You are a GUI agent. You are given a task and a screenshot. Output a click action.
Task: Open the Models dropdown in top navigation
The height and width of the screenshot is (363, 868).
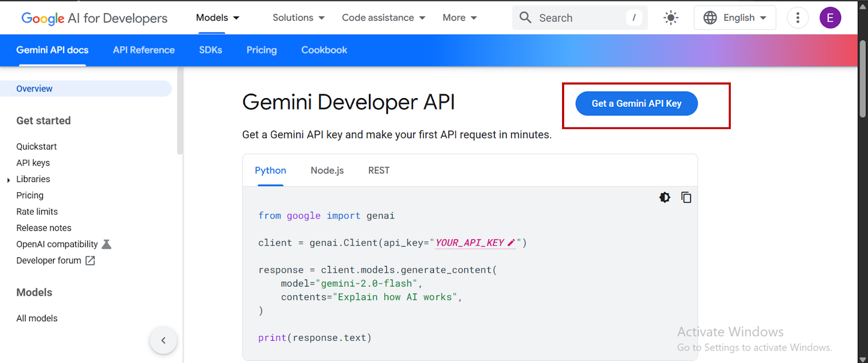[218, 18]
